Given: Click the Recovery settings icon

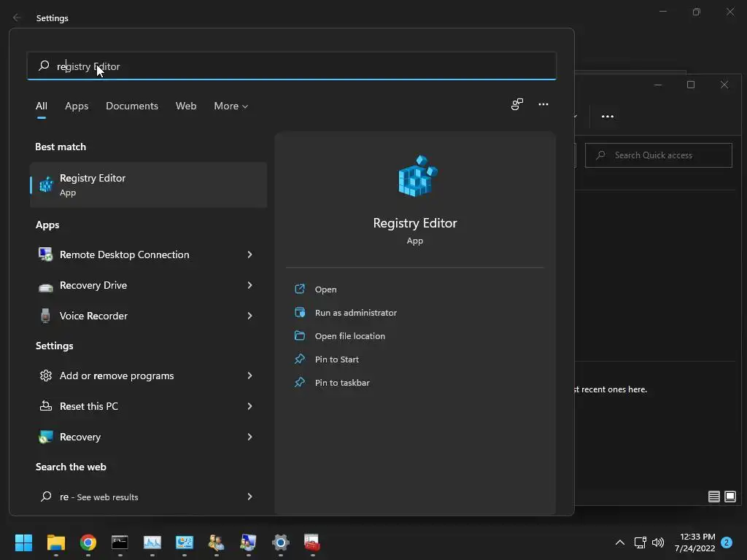Looking at the screenshot, I should (x=46, y=437).
